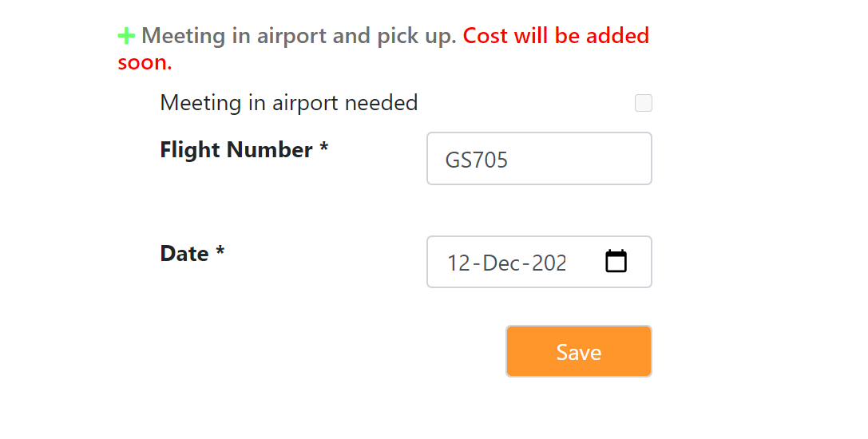
Task: Click the asterisk beside Date label
Action: coord(220,254)
